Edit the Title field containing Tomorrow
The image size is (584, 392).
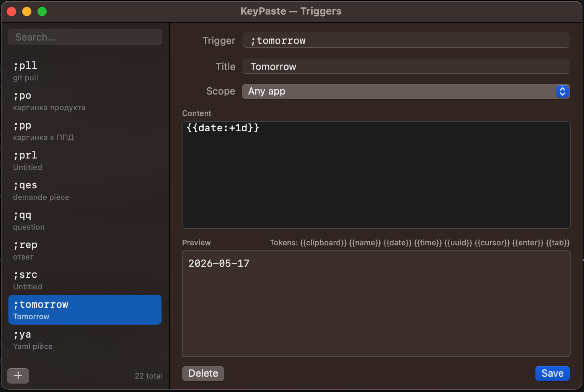tap(406, 66)
